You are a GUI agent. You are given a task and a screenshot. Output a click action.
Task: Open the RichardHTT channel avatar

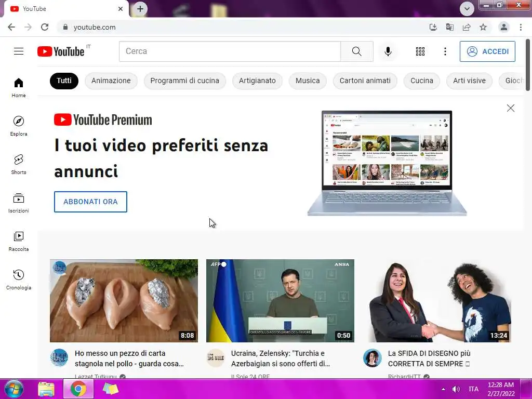(372, 358)
